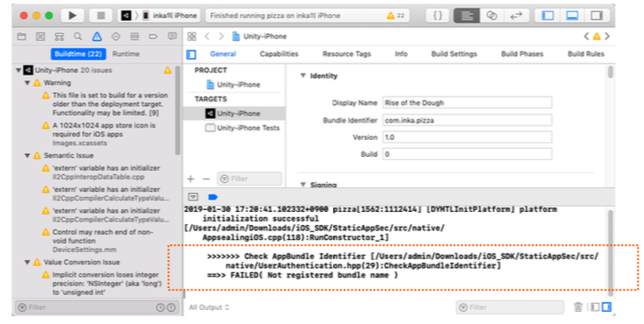The width and height of the screenshot is (644, 324).
Task: Run the app with the Play button
Action: click(73, 16)
